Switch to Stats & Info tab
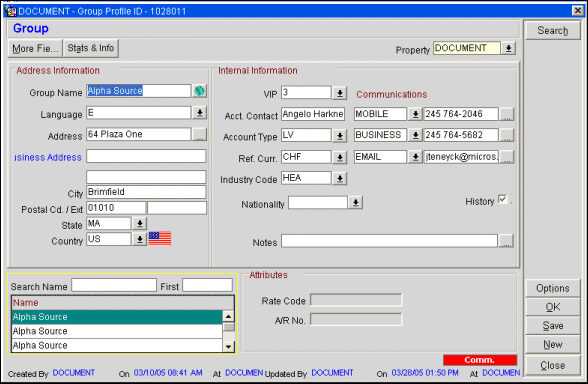 coord(91,48)
